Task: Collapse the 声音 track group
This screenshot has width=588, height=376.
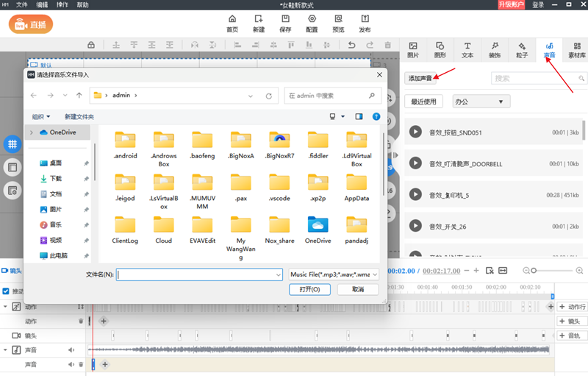Action: pyautogui.click(x=5, y=350)
